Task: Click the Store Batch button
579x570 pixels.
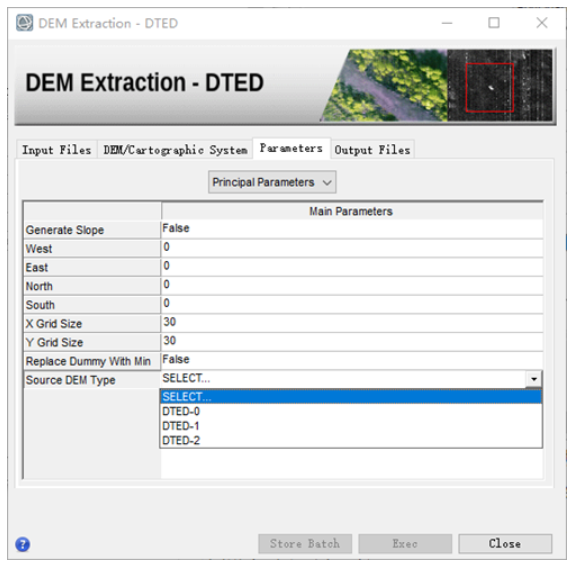Action: click(305, 543)
